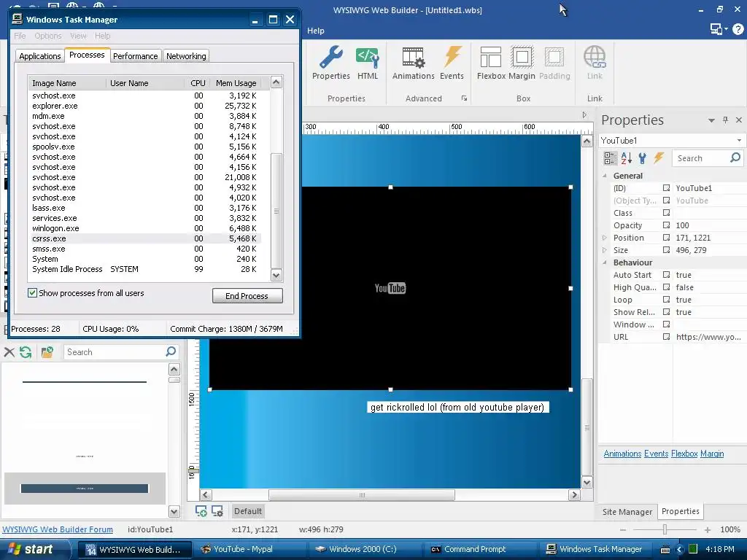Switch to Networking tab in Task Manager
The width and height of the screenshot is (747, 560).
coord(186,56)
